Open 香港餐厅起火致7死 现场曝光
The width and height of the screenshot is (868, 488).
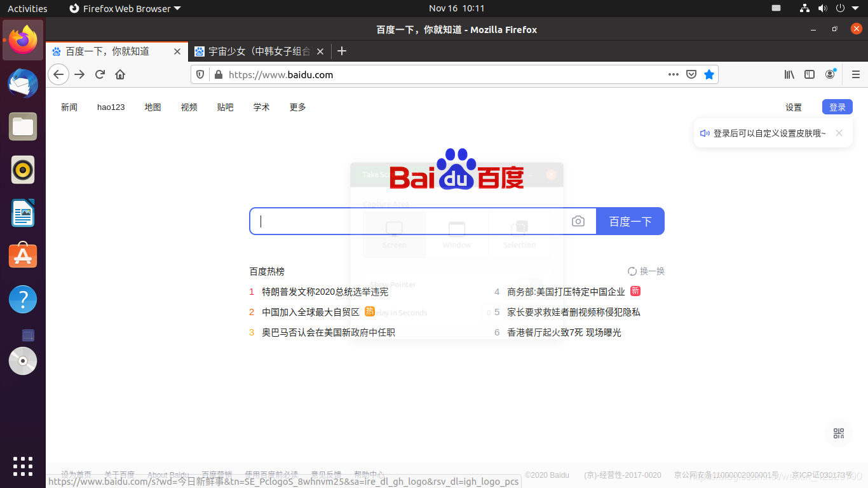(564, 332)
